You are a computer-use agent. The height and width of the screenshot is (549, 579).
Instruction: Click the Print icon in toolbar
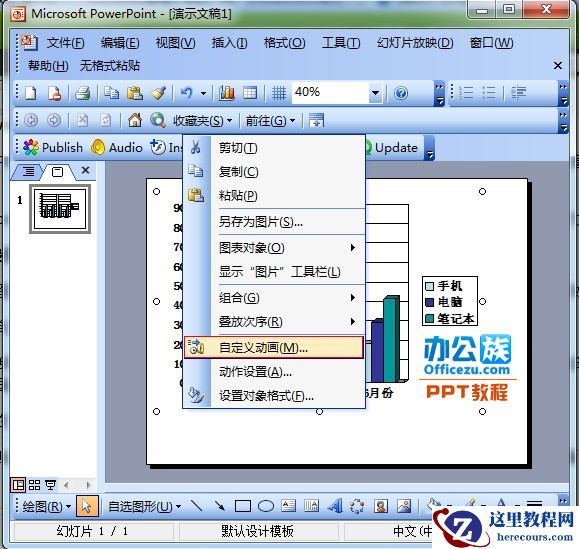(x=82, y=93)
